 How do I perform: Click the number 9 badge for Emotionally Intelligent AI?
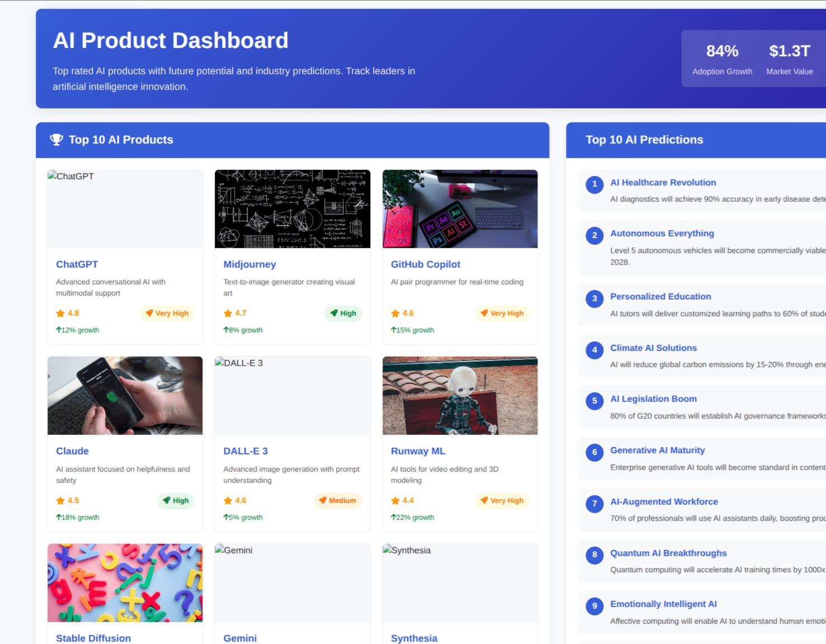[x=594, y=606]
